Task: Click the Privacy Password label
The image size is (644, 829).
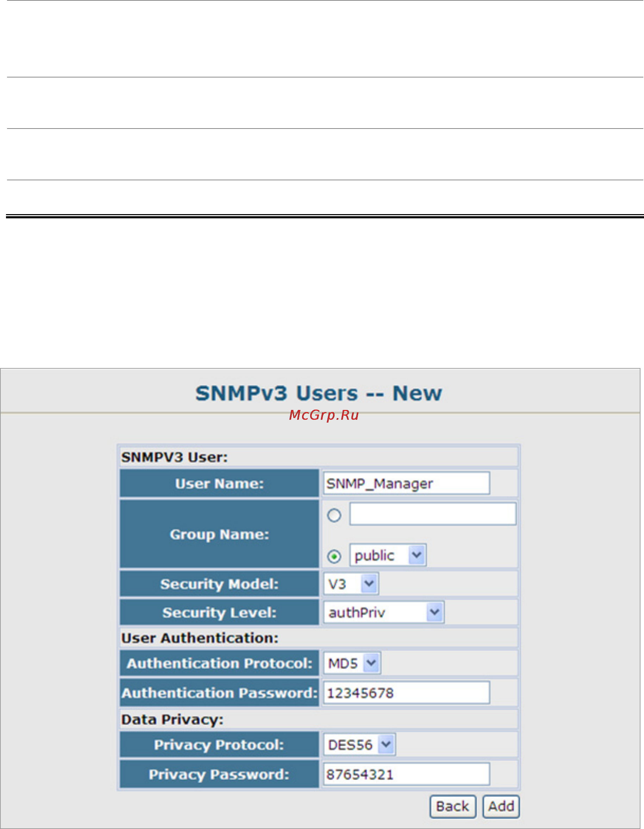Action: tap(219, 775)
